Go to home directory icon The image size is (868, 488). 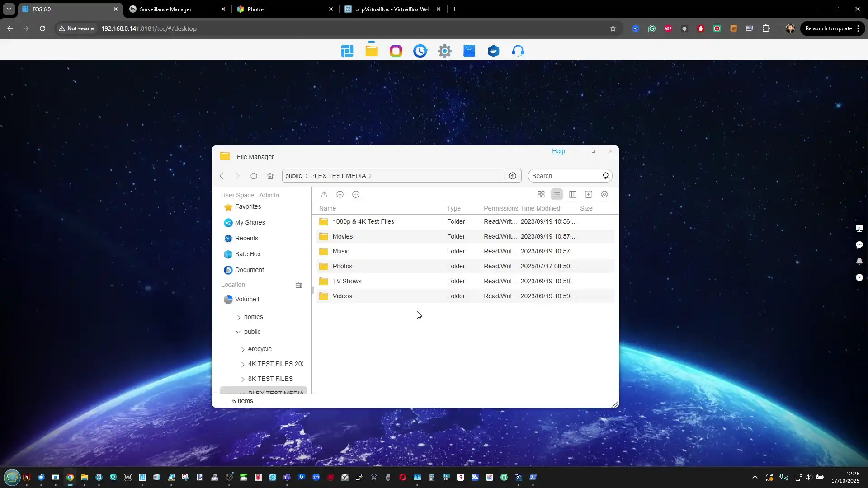tap(270, 176)
